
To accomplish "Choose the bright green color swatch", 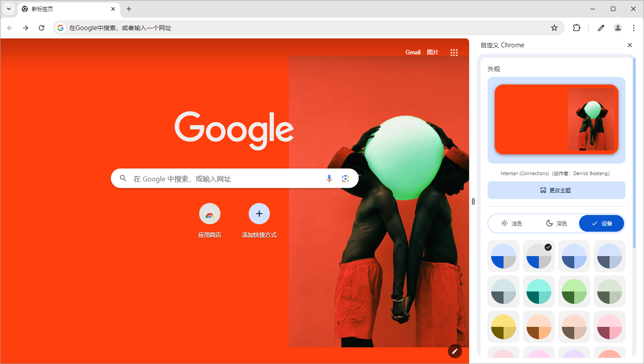I will tap(574, 291).
